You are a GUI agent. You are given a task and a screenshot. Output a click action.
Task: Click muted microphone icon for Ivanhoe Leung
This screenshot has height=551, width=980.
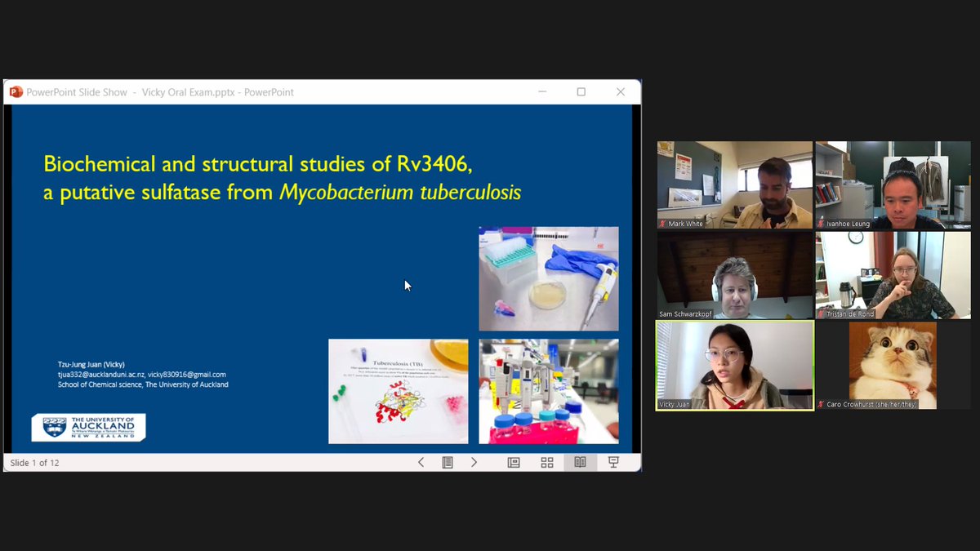click(821, 224)
